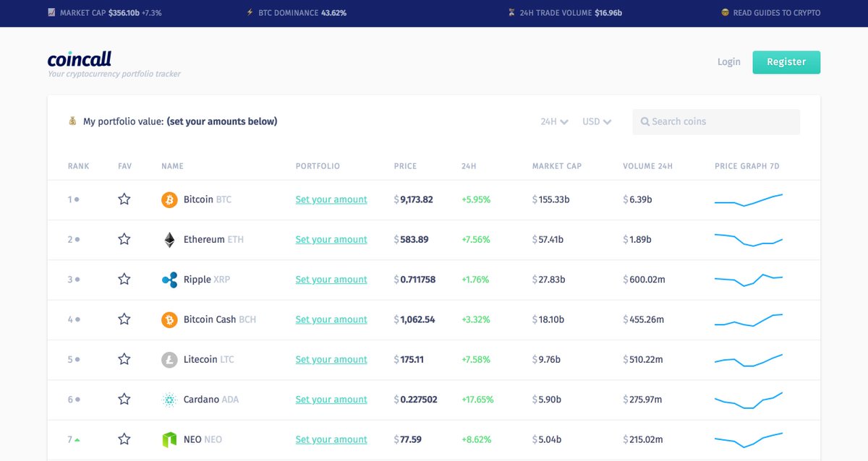Screen dimensions: 868x461
Task: Open Ethereum 7-day price graph
Action: [x=749, y=240]
